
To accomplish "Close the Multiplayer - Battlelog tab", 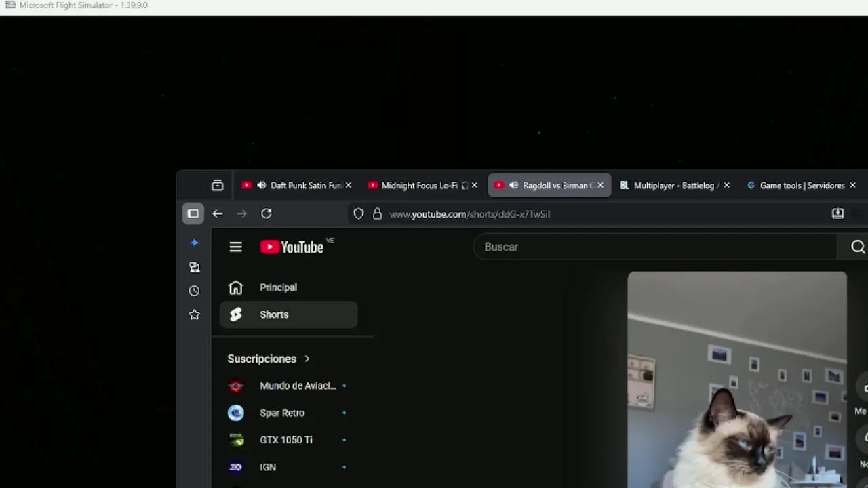I will point(726,185).
